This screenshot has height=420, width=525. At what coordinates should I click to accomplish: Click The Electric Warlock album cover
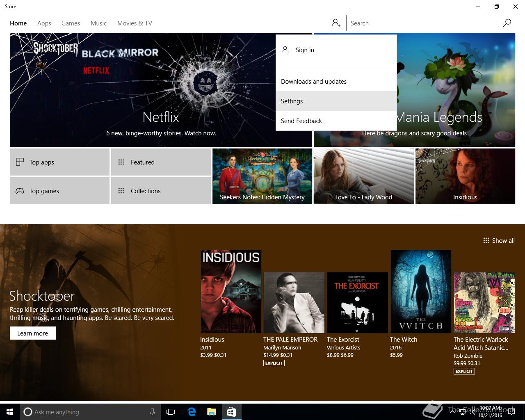coord(484,303)
